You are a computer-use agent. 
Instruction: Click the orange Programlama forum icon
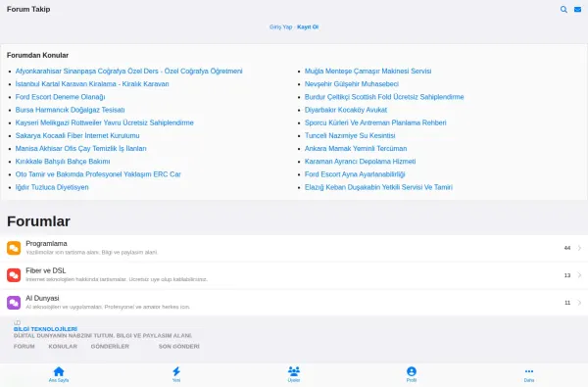(14, 248)
